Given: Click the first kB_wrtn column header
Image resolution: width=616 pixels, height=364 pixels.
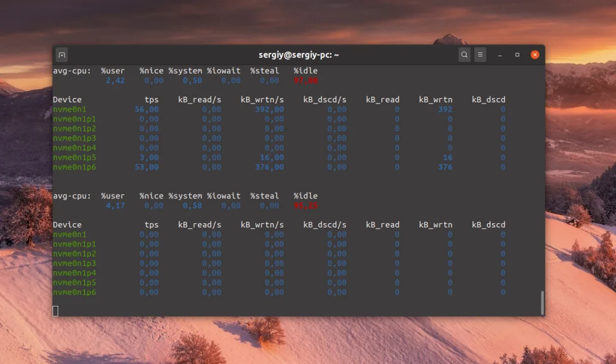Looking at the screenshot, I should tap(436, 100).
